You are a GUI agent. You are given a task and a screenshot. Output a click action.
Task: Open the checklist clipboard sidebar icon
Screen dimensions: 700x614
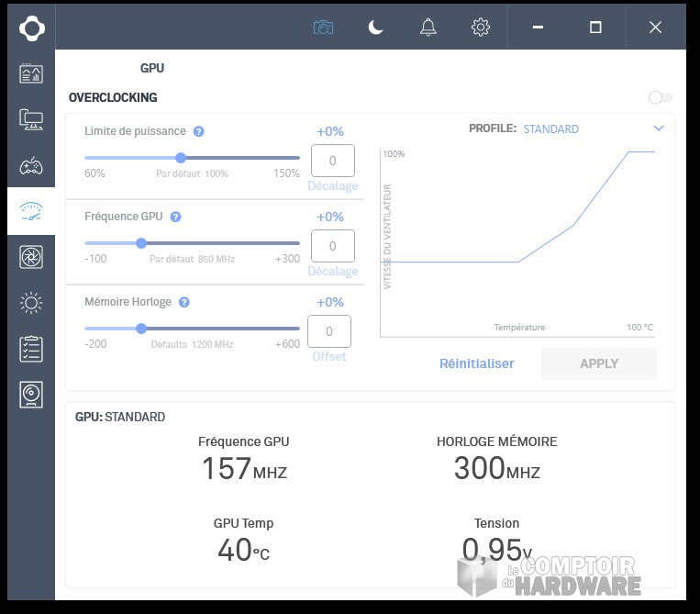click(31, 349)
